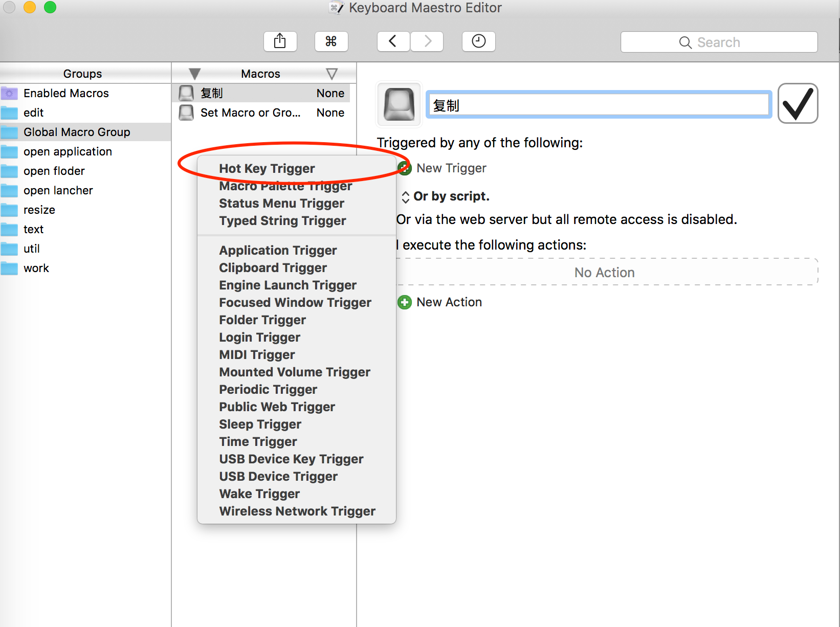
Task: Choose Periodic Trigger
Action: pos(297,389)
